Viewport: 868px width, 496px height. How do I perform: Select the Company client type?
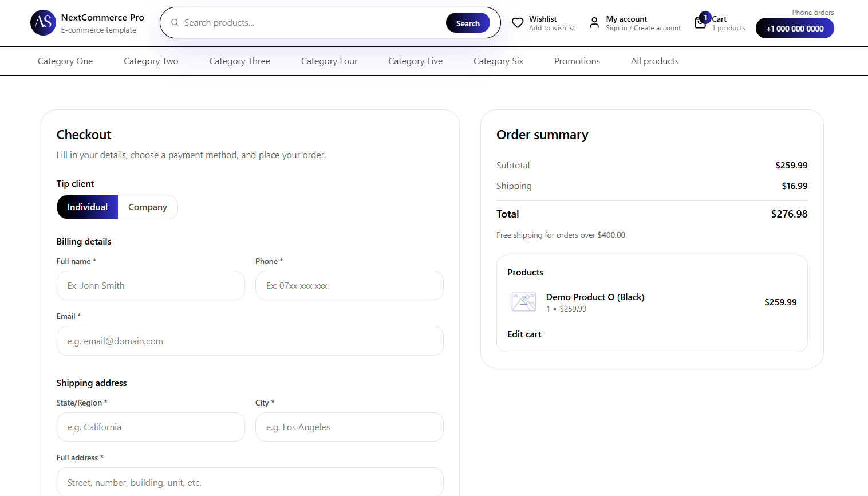[x=147, y=207]
